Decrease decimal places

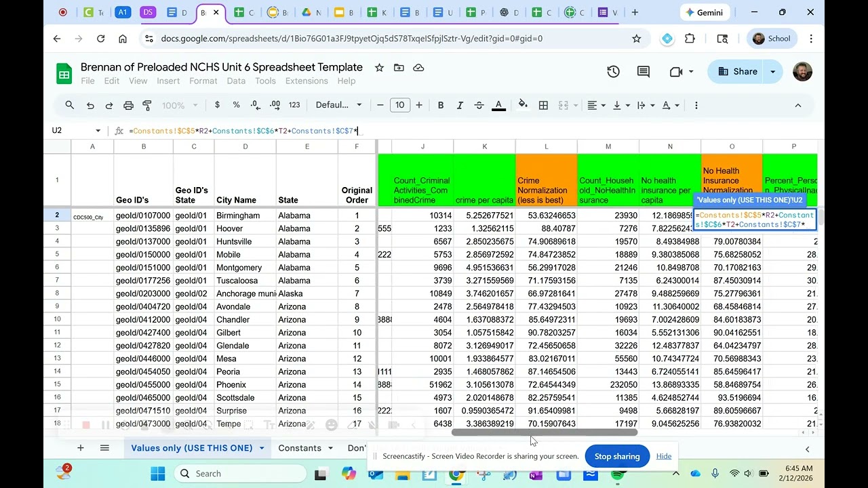(x=255, y=105)
